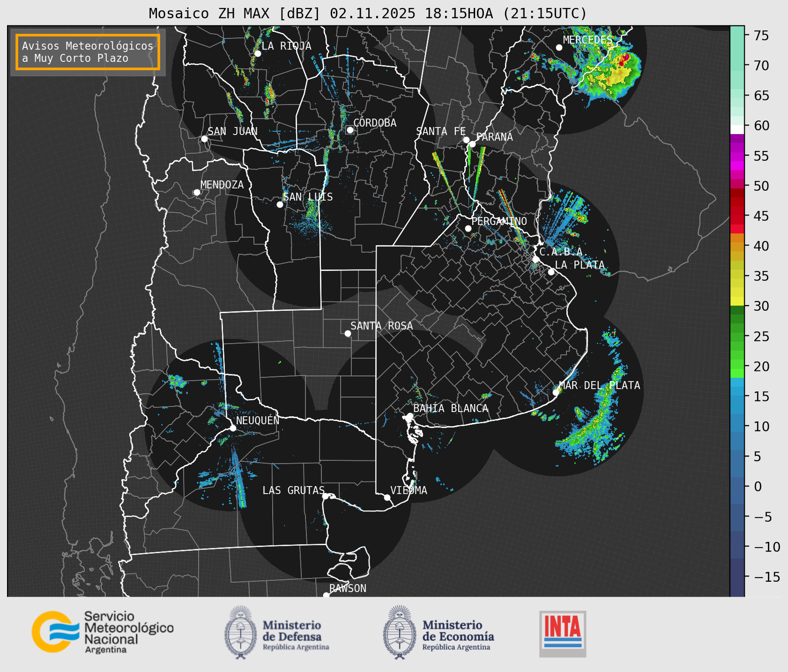
Task: Click the INTA logo
Action: 562,634
